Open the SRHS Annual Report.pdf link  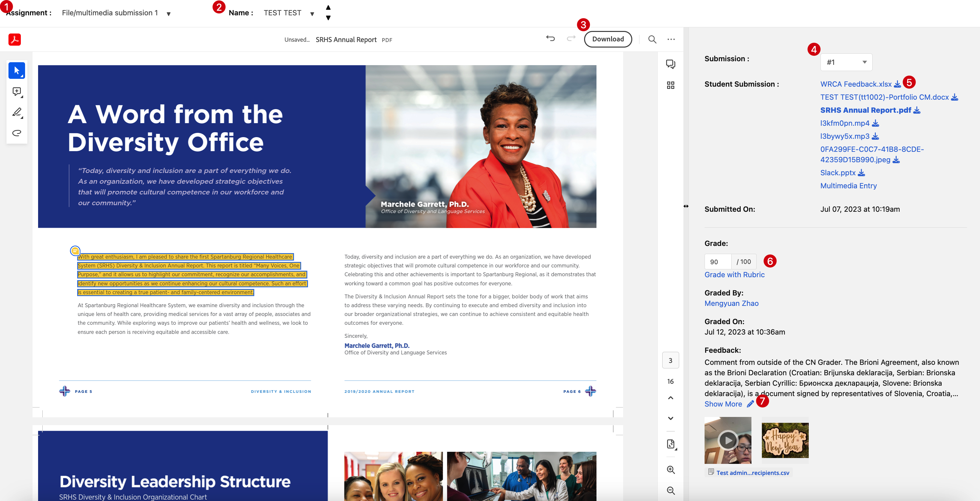click(865, 110)
